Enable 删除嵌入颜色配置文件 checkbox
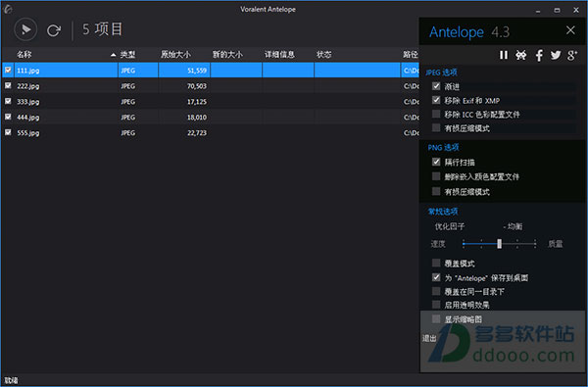 [x=436, y=176]
